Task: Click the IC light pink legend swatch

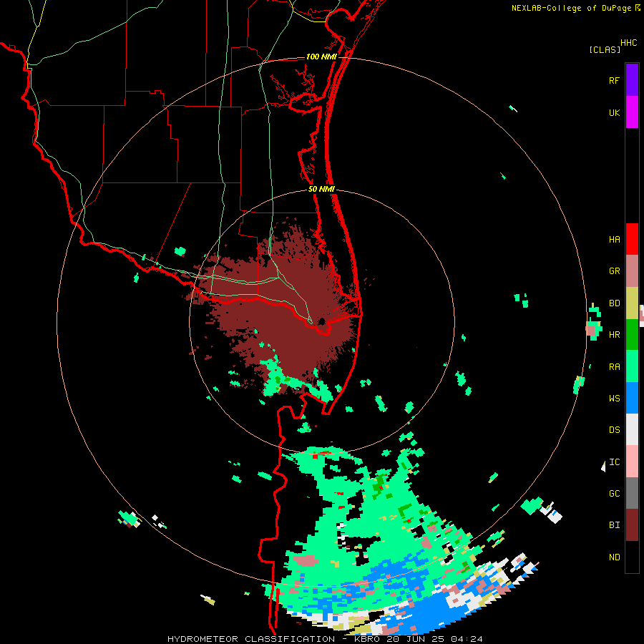Action: click(632, 462)
